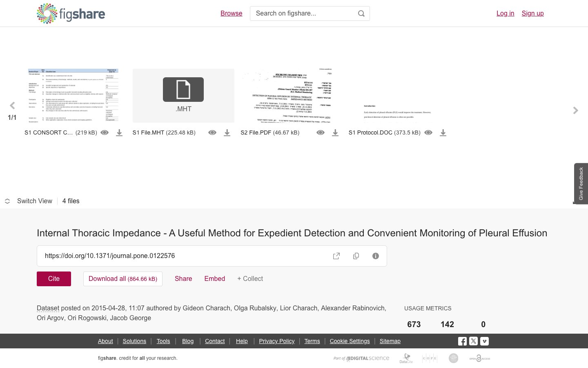Preview S1 File.MHT with eye icon
The width and height of the screenshot is (588, 368).
pyautogui.click(x=212, y=132)
